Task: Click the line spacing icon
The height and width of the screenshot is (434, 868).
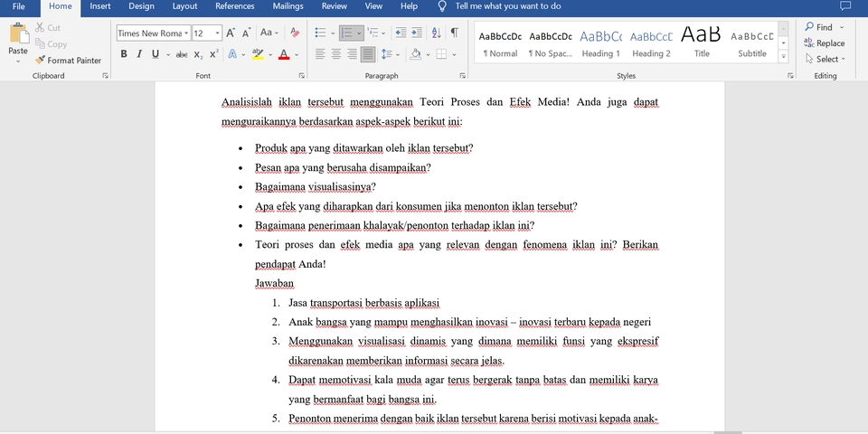Action: 386,54
